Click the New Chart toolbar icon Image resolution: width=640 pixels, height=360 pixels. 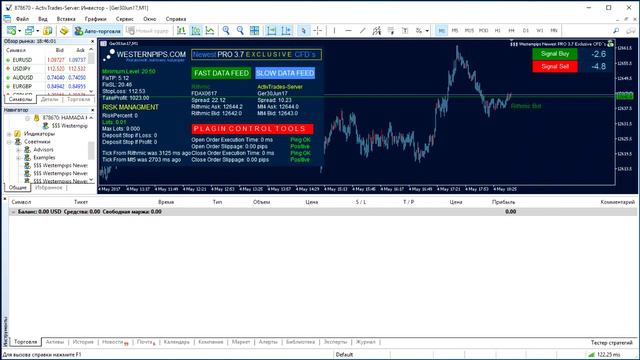pos(11,31)
